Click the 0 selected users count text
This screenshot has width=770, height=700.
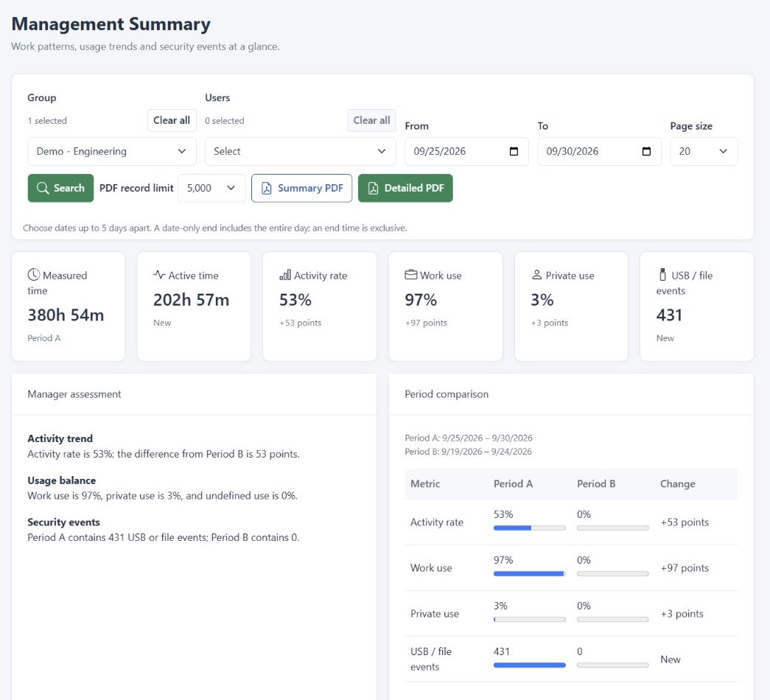225,121
